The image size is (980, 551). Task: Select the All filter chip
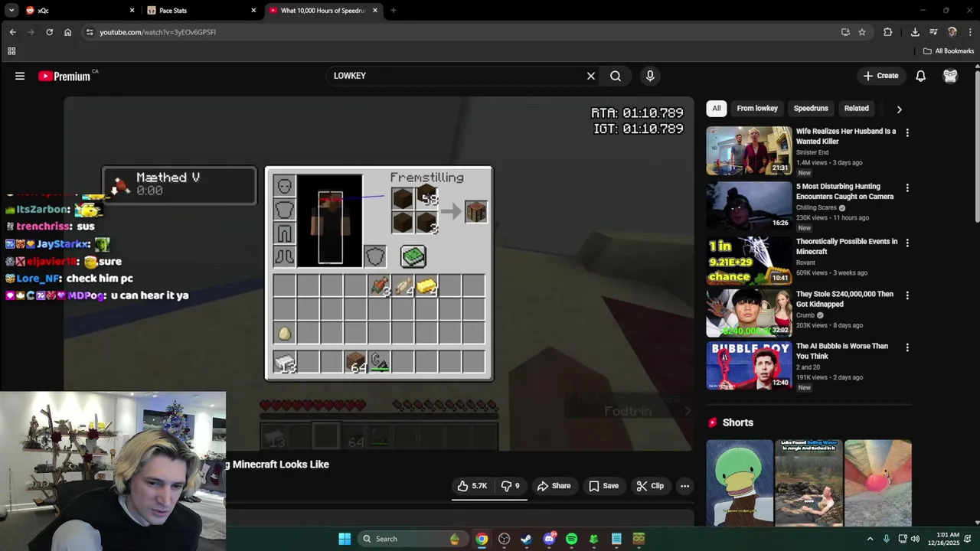[717, 109]
